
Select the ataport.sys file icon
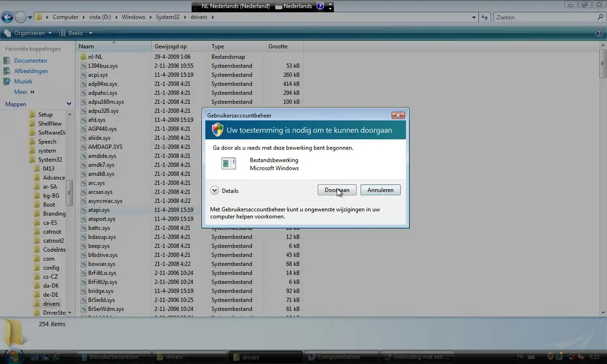83,219
